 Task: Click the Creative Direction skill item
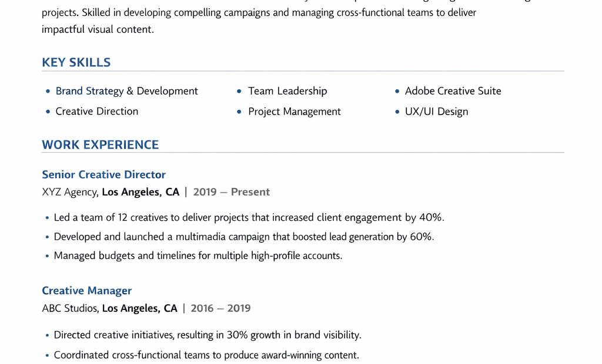pos(96,112)
